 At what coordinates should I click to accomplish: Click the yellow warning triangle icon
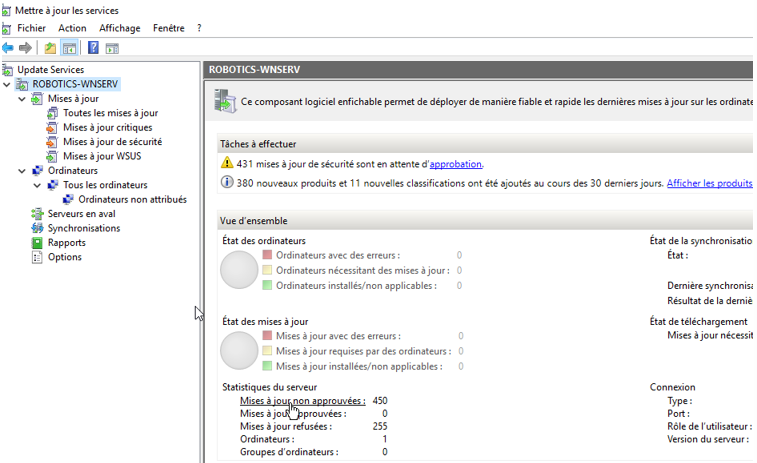(x=227, y=163)
